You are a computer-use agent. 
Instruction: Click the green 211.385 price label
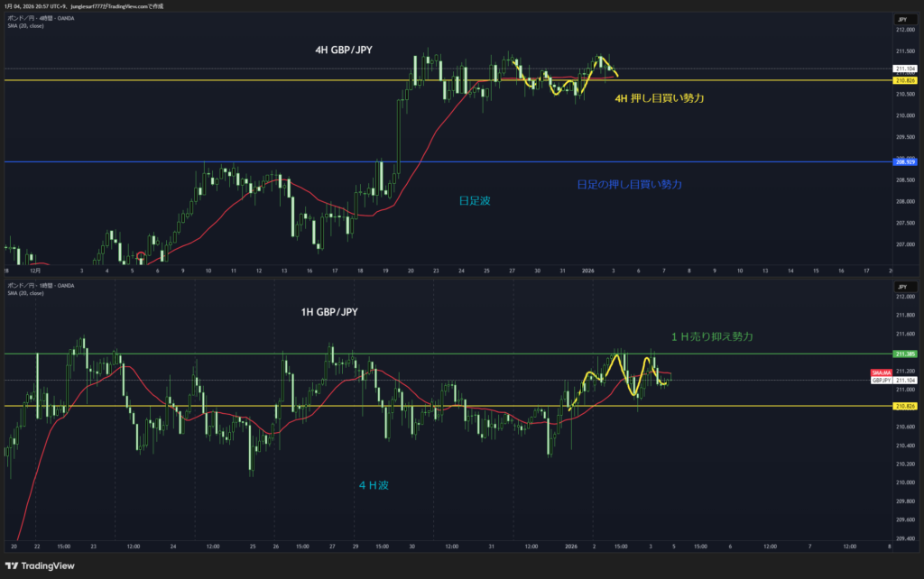coord(904,354)
